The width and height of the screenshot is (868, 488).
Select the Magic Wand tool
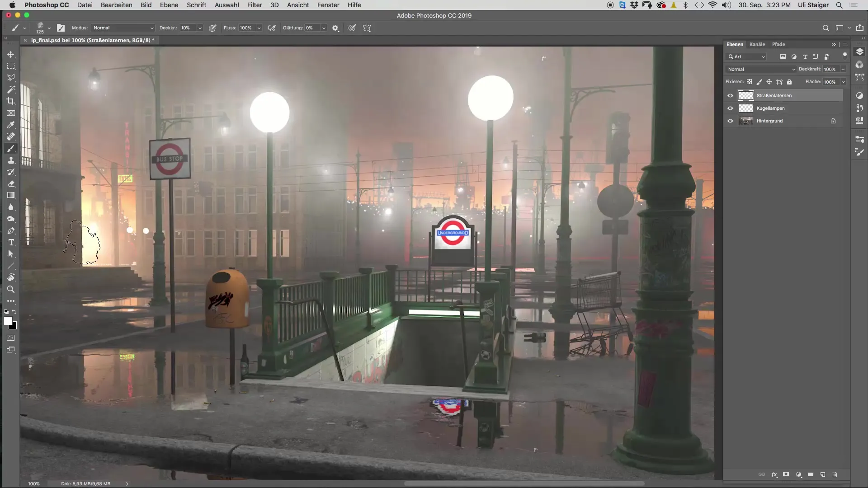(x=11, y=89)
